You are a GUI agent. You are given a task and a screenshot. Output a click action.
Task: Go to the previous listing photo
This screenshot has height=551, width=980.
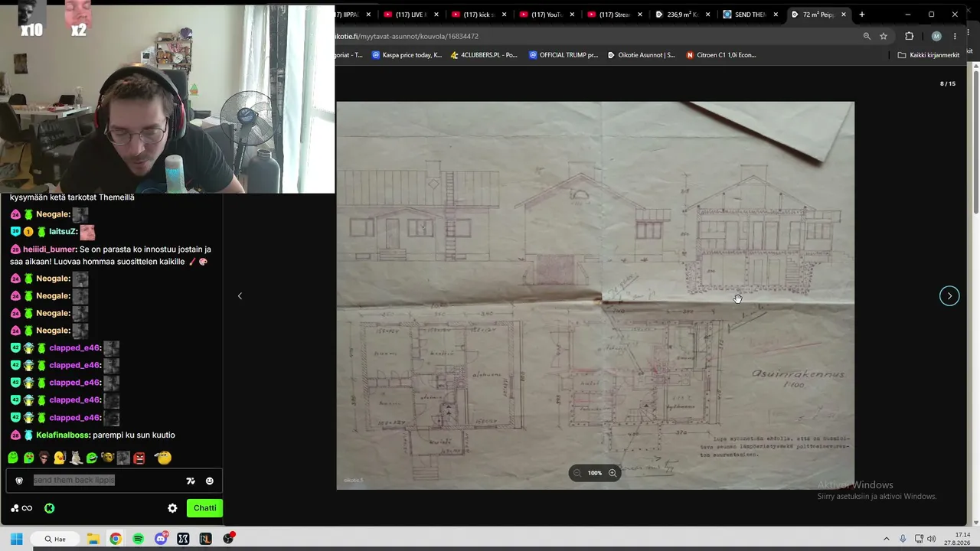tap(240, 296)
